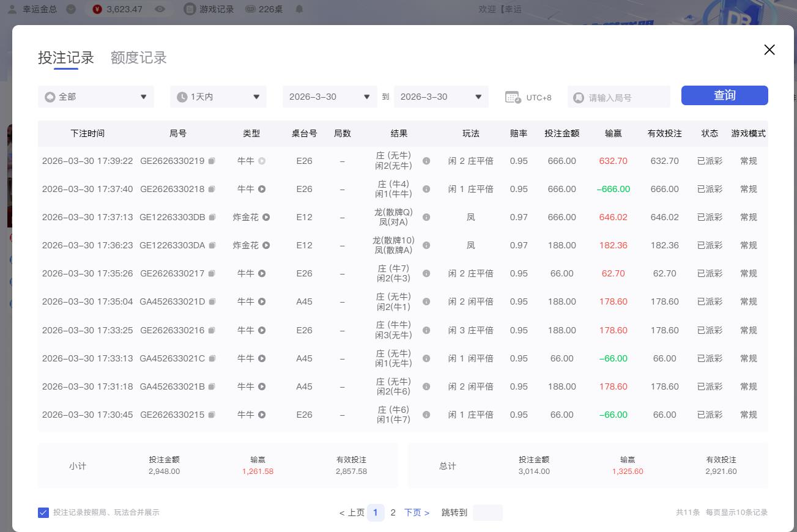Open the 全部 game type dropdown
This screenshot has height=532, width=797.
point(95,97)
